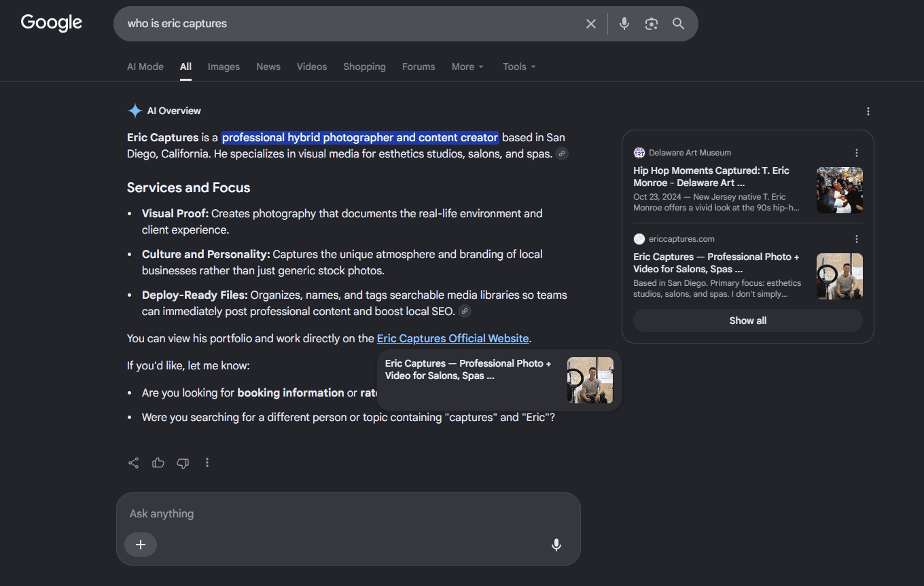The height and width of the screenshot is (586, 924).
Task: Click the highlighted 'professional hybrid photographer' text
Action: [x=360, y=138]
